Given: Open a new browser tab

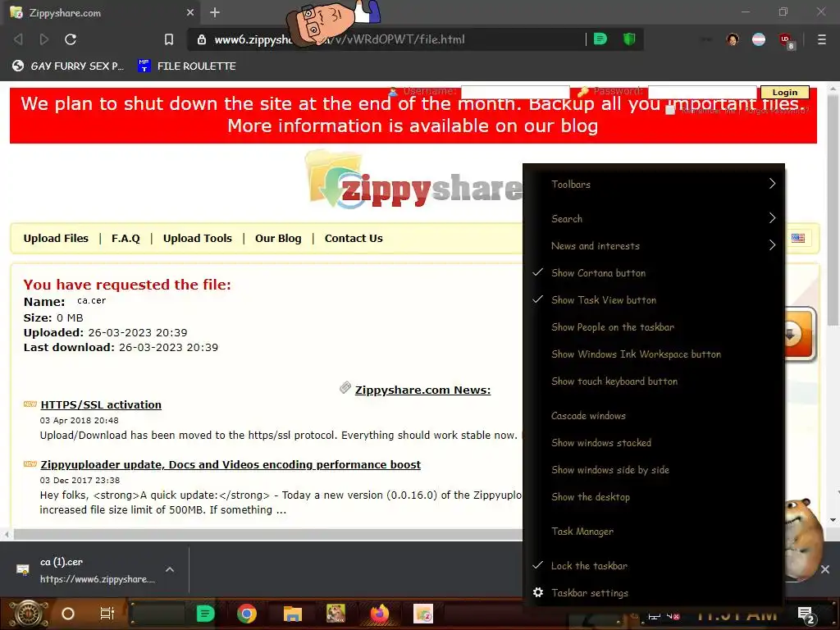Looking at the screenshot, I should point(215,12).
